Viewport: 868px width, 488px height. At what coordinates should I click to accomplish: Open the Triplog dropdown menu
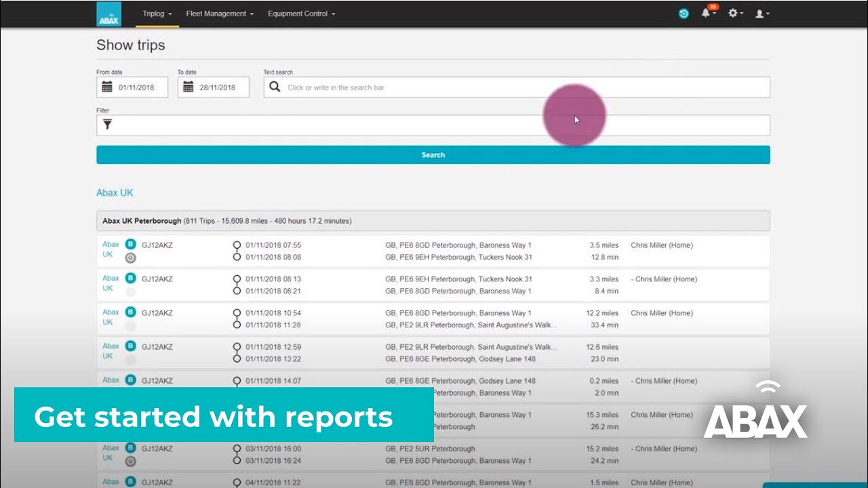tap(157, 14)
